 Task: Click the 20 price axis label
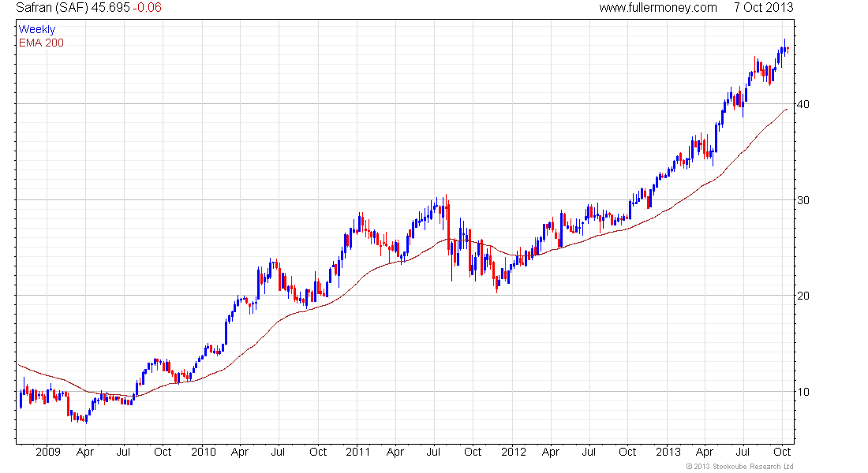tap(803, 296)
